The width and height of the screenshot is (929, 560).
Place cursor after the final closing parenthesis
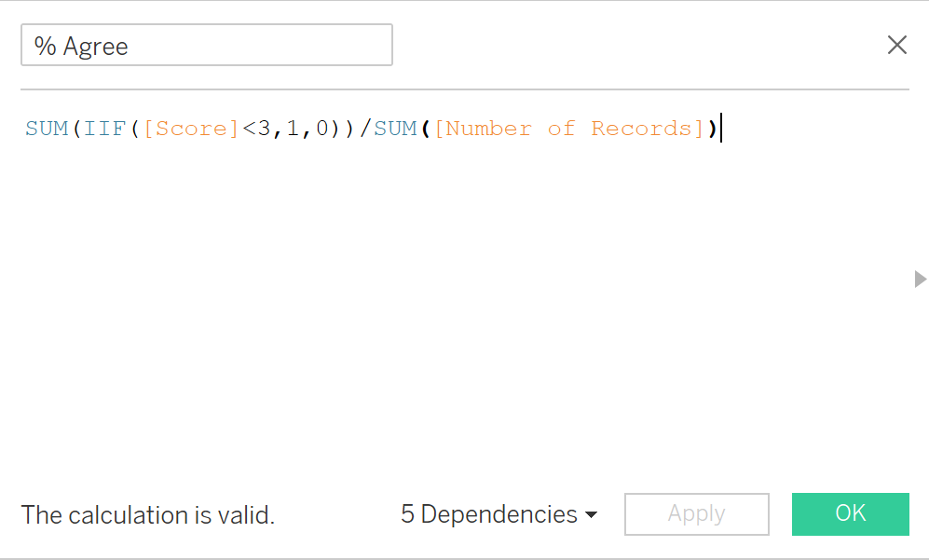[720, 129]
